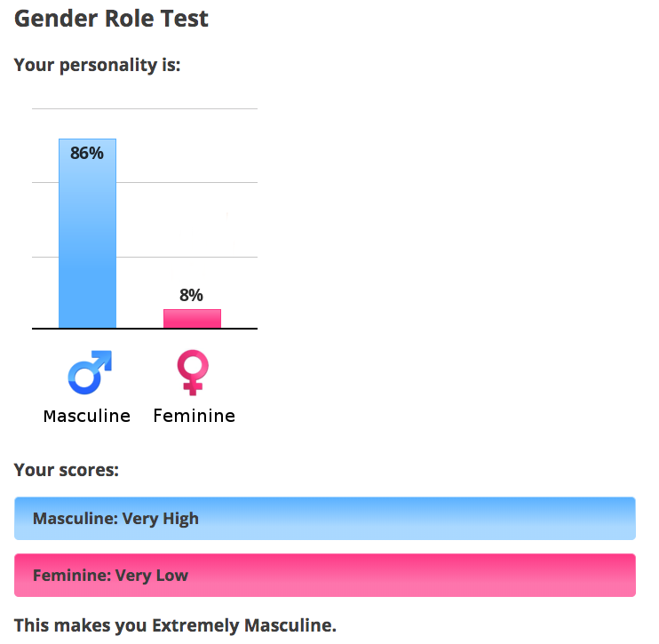Click the Masculine chart axis label
The width and height of the screenshot is (659, 644).
point(87,417)
